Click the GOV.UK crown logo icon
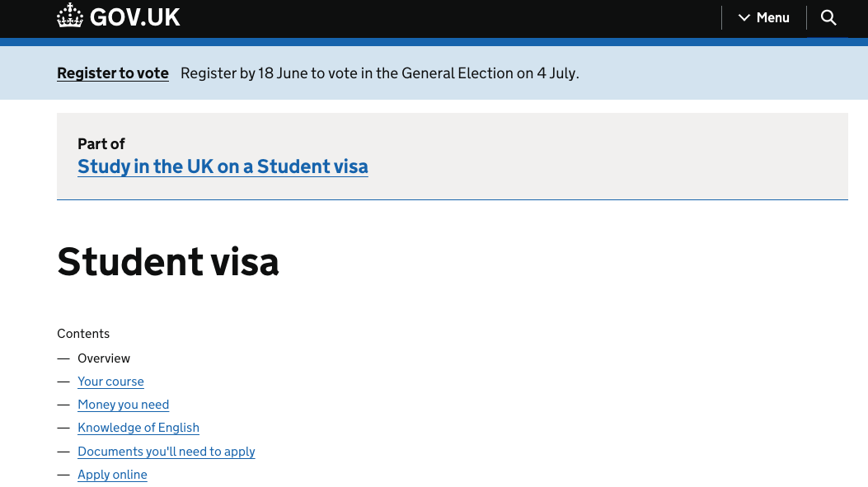The height and width of the screenshot is (487, 868). coord(70,16)
